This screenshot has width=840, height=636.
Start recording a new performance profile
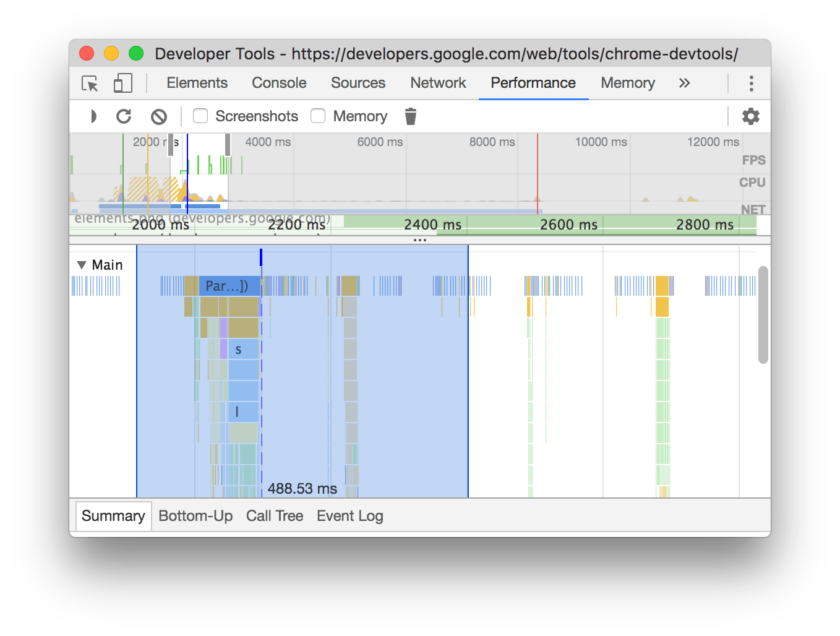coord(93,116)
